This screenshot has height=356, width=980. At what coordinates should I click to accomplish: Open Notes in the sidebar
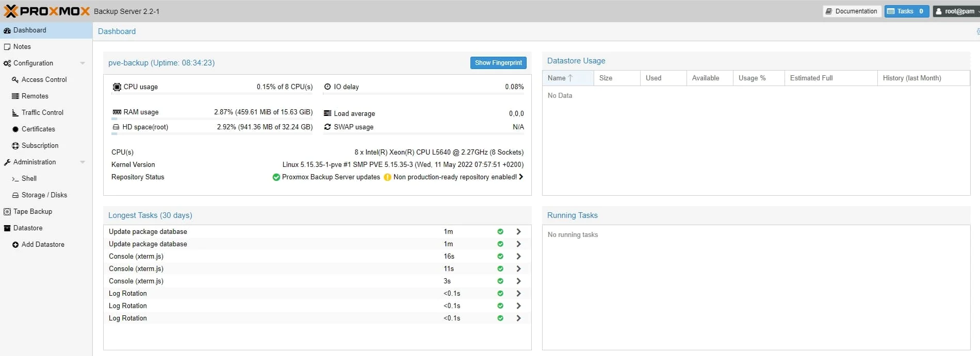point(46,46)
